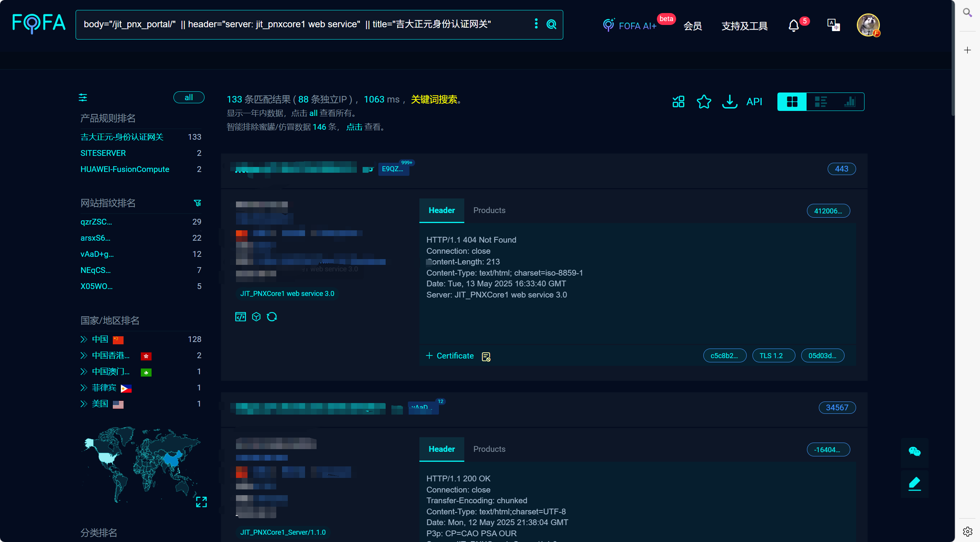Open the filter settings sliders icon
980x542 pixels.
(83, 97)
